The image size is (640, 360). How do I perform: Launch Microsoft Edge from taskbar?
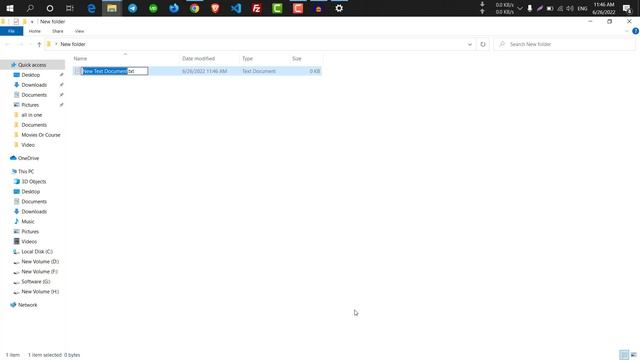91,8
